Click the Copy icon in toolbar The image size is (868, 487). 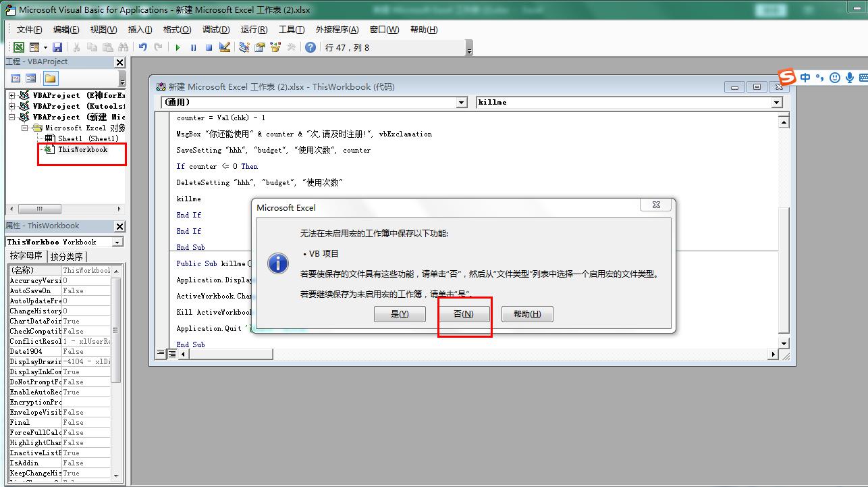pos(92,47)
